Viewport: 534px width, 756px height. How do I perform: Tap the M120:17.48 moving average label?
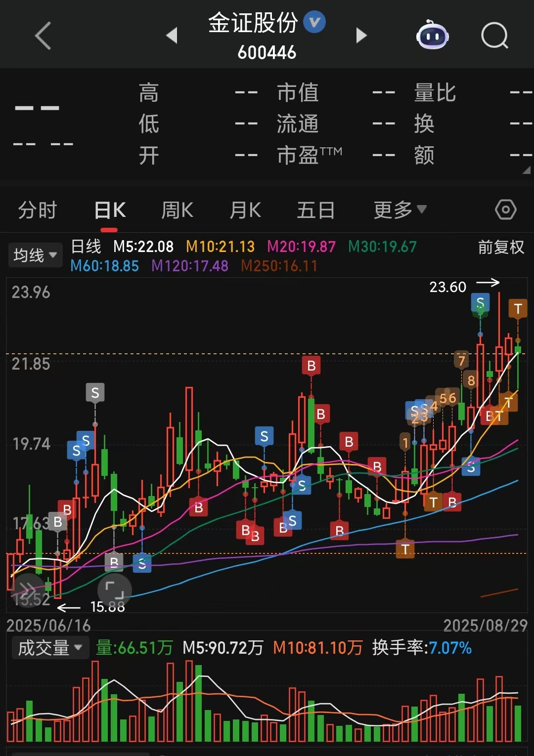click(190, 266)
